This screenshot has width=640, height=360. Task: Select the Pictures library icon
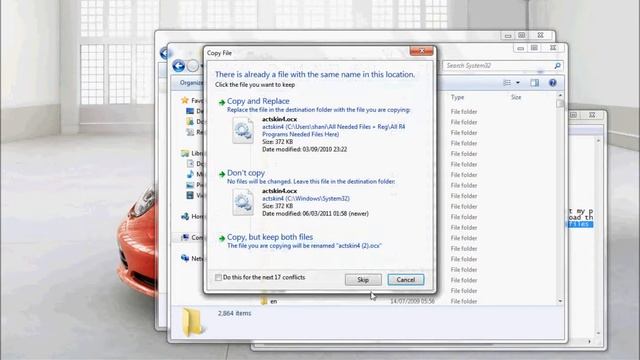click(190, 185)
